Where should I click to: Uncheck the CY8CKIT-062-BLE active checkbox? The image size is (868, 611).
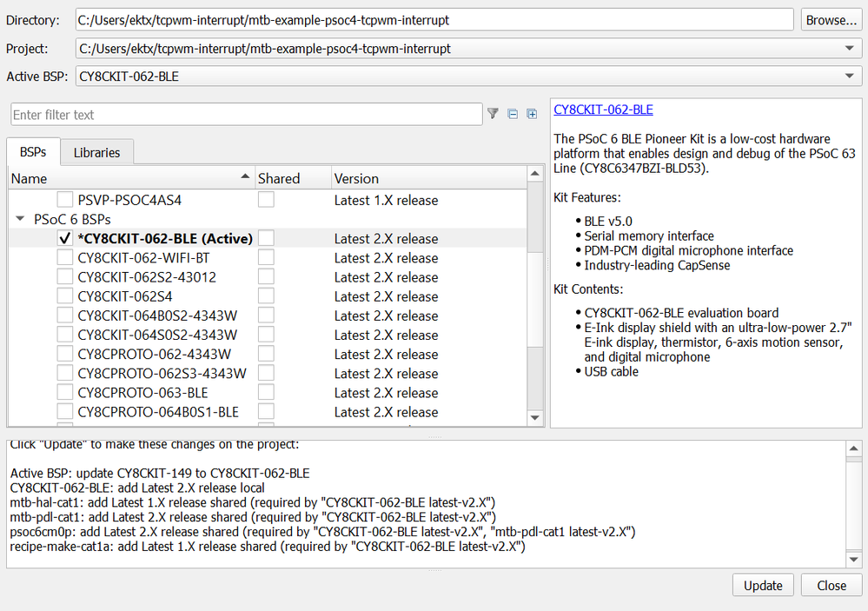click(x=65, y=238)
